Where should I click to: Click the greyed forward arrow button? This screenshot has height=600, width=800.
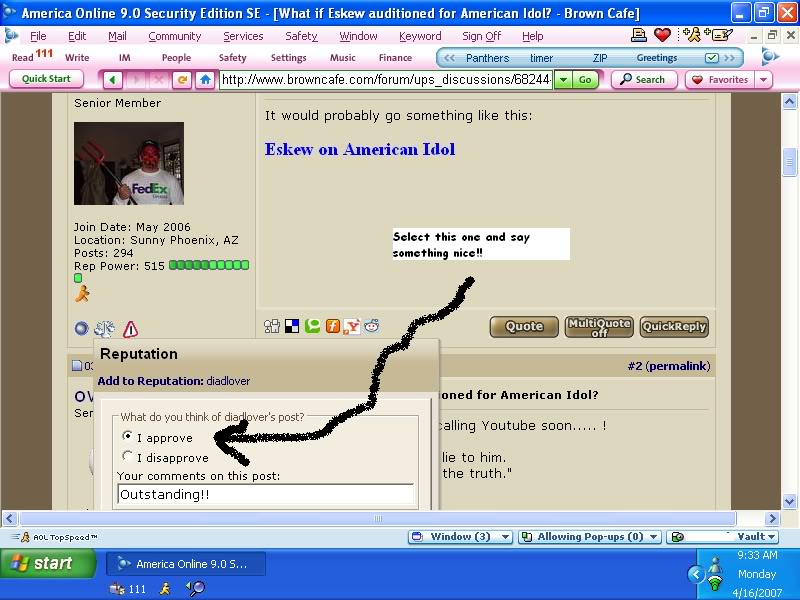[x=136, y=80]
